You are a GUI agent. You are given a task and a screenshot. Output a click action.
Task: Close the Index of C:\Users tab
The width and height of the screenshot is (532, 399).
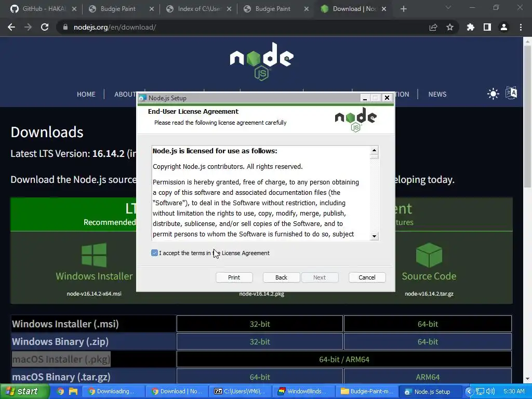[x=229, y=9]
